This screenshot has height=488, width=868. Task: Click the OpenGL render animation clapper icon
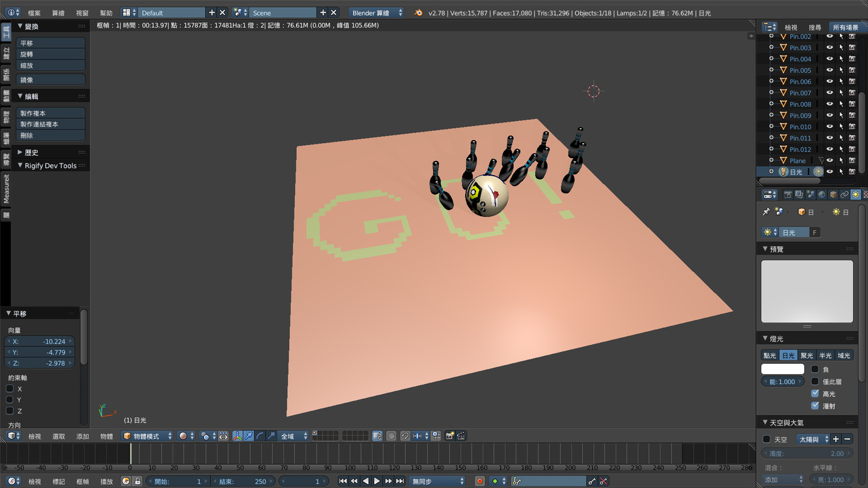(461, 437)
